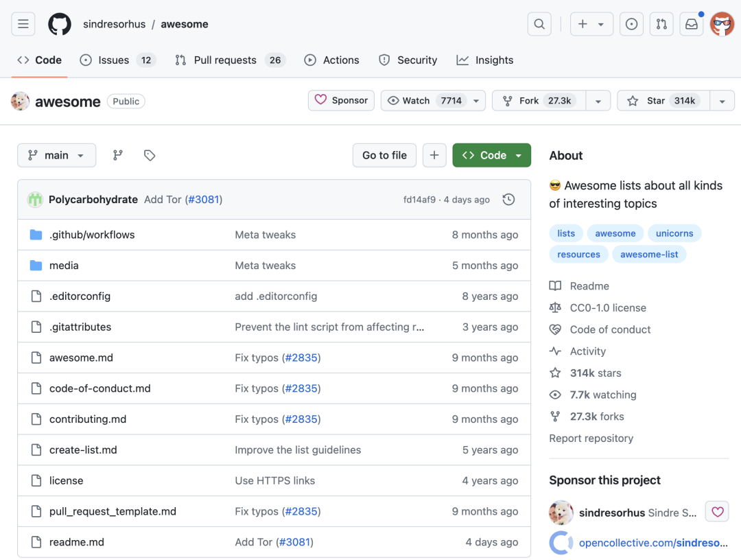Image resolution: width=741 pixels, height=560 pixels.
Task: Click sindresorhus avatar under Sponsor this project
Action: 561,513
